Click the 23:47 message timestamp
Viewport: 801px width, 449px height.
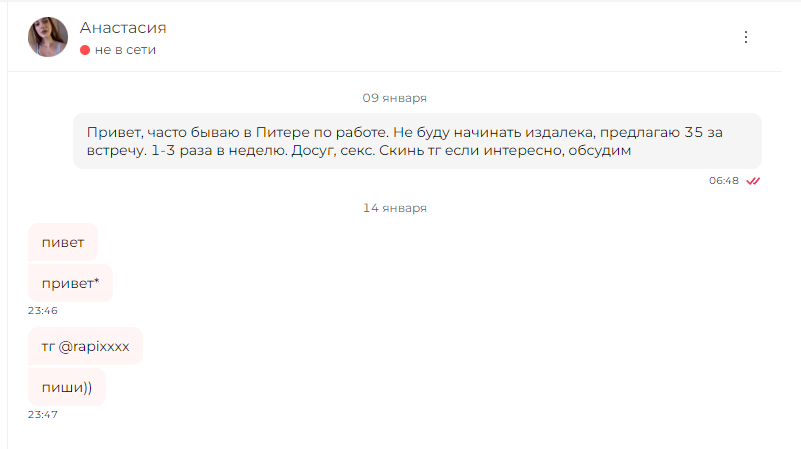[x=43, y=415]
